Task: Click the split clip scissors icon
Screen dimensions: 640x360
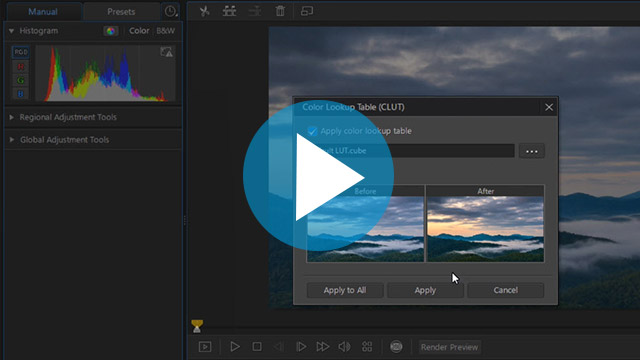Action: pyautogui.click(x=204, y=11)
